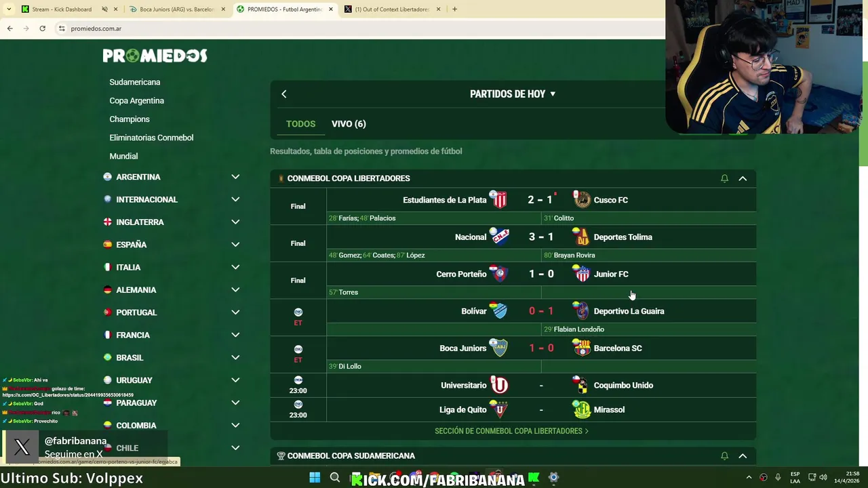The width and height of the screenshot is (868, 488).
Task: Click the browser reload button
Action: (42, 28)
